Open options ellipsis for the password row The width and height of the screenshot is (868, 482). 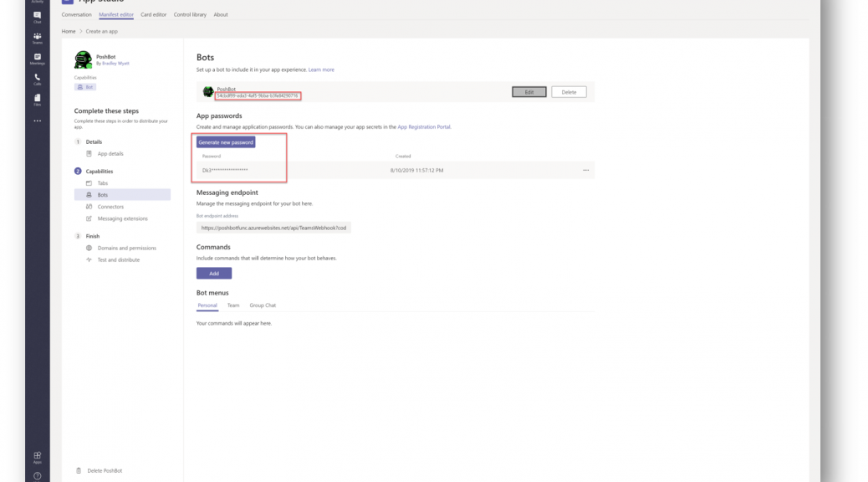(585, 170)
